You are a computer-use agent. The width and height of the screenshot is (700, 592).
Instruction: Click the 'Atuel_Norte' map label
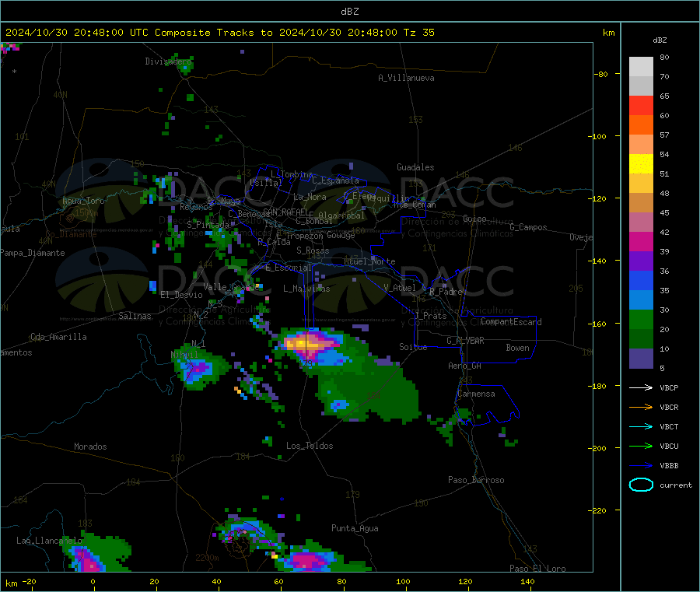369,261
